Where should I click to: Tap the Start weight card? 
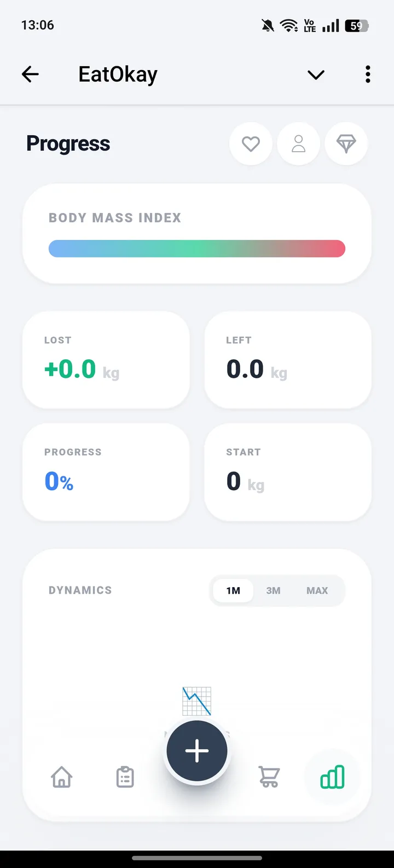[x=288, y=472]
